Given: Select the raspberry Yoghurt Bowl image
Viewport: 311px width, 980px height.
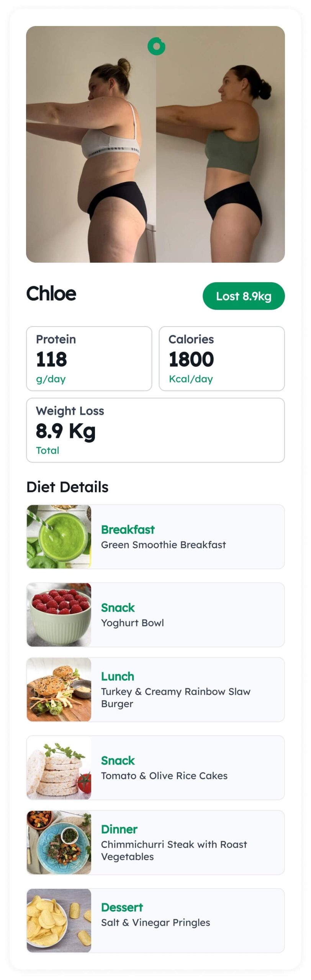Looking at the screenshot, I should pyautogui.click(x=59, y=615).
